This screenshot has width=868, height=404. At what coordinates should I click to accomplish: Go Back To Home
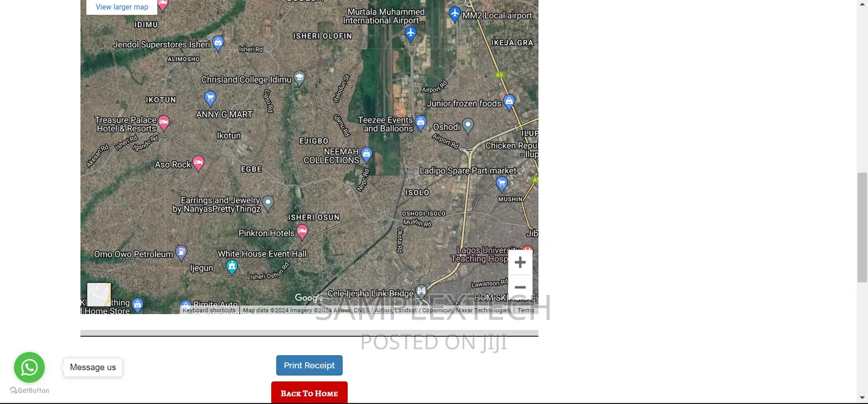pos(309,393)
